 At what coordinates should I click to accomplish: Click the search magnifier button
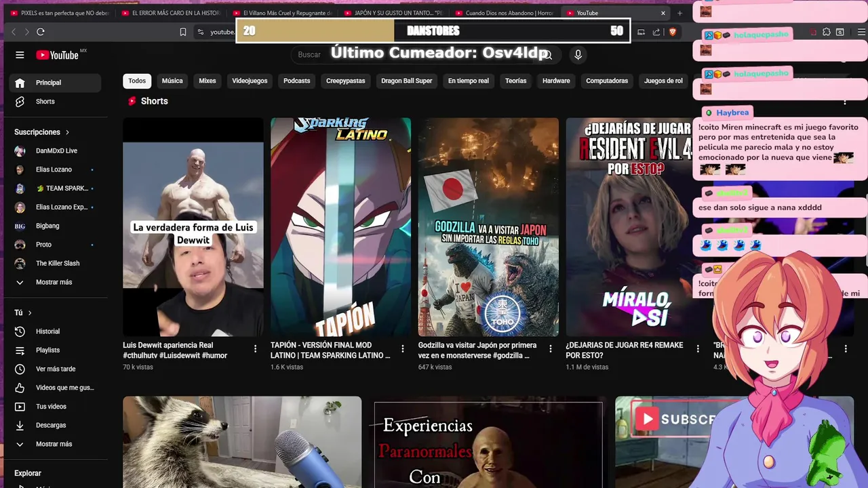(547, 55)
